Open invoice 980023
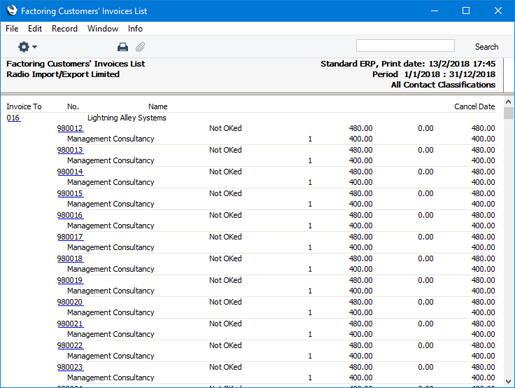 (70, 367)
